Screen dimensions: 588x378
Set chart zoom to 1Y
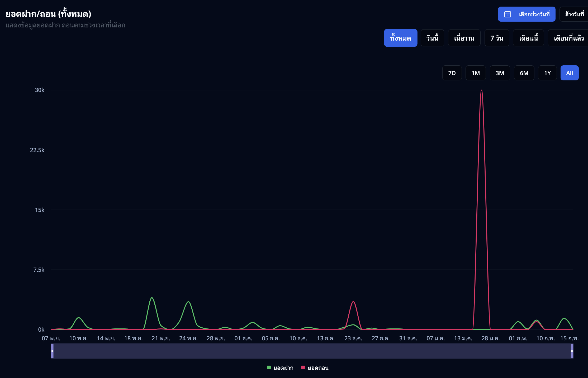click(x=547, y=73)
